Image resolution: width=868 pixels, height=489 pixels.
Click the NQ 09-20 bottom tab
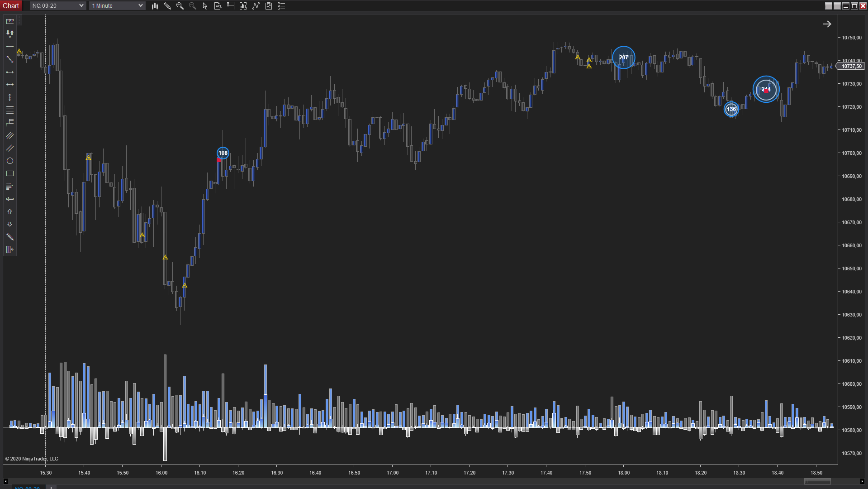coord(27,487)
